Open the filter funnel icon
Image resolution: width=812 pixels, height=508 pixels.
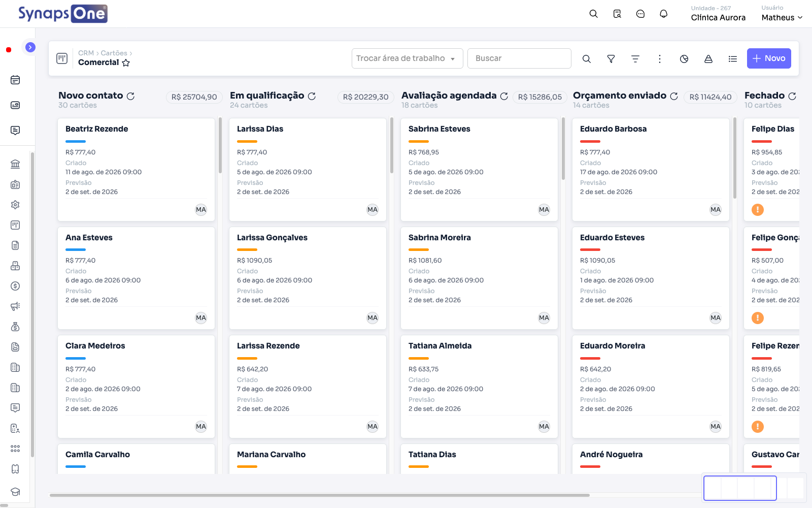pos(611,59)
